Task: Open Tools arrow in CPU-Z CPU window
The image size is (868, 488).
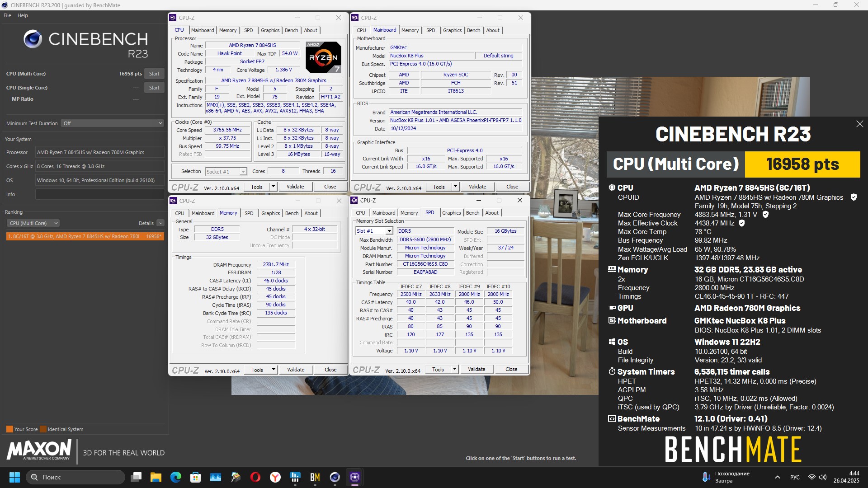Action: click(274, 187)
